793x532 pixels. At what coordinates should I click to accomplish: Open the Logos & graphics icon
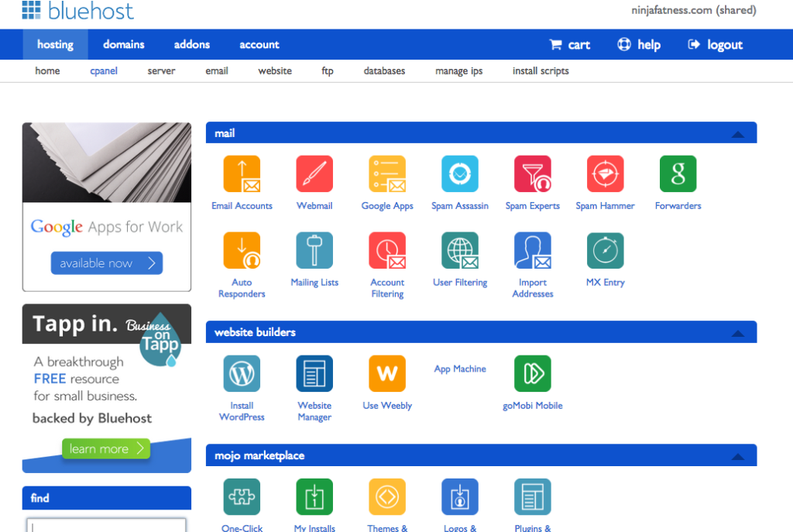coord(460,497)
